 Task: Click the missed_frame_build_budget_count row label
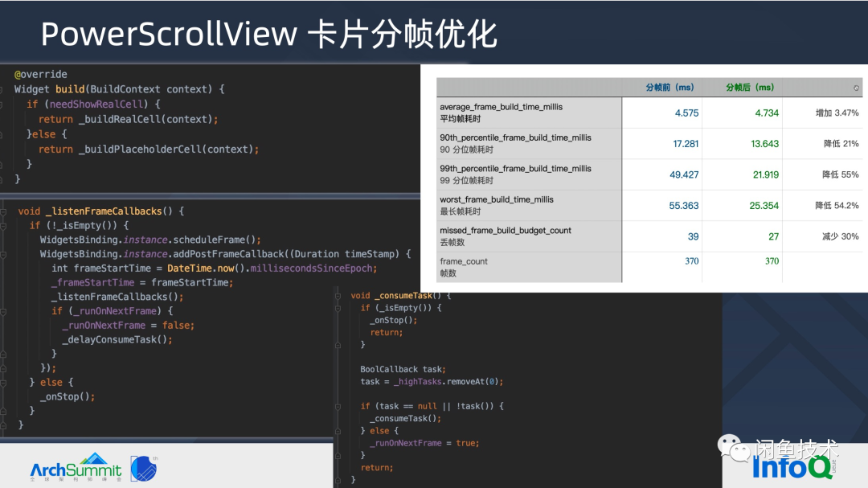pos(506,236)
